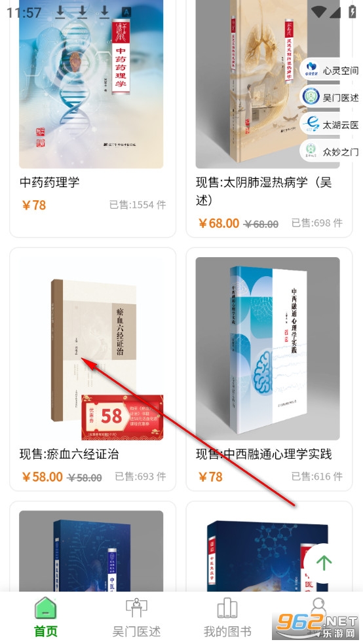Open the 吴门医述 tab in bottom bar

click(136, 617)
